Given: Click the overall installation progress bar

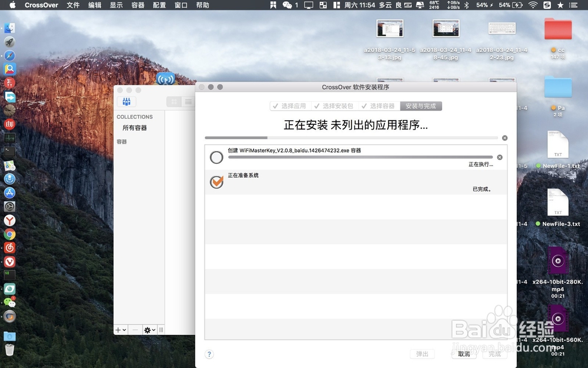Looking at the screenshot, I should pos(352,138).
